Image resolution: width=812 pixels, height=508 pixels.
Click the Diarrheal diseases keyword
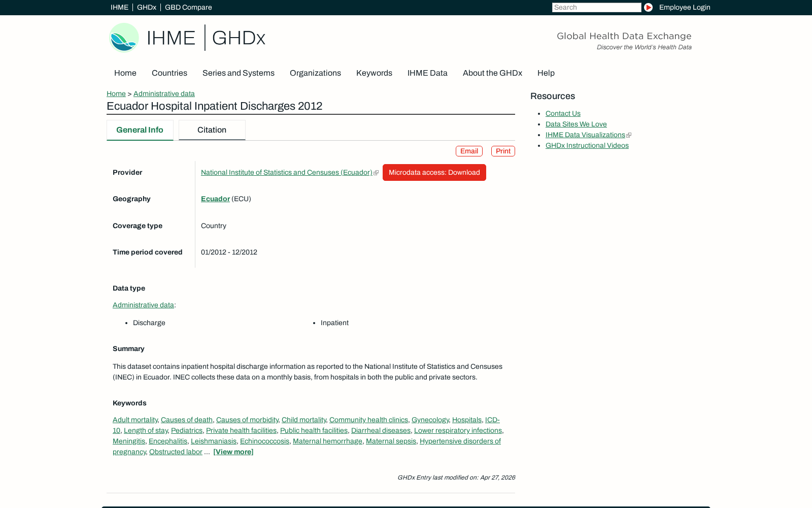click(x=381, y=431)
